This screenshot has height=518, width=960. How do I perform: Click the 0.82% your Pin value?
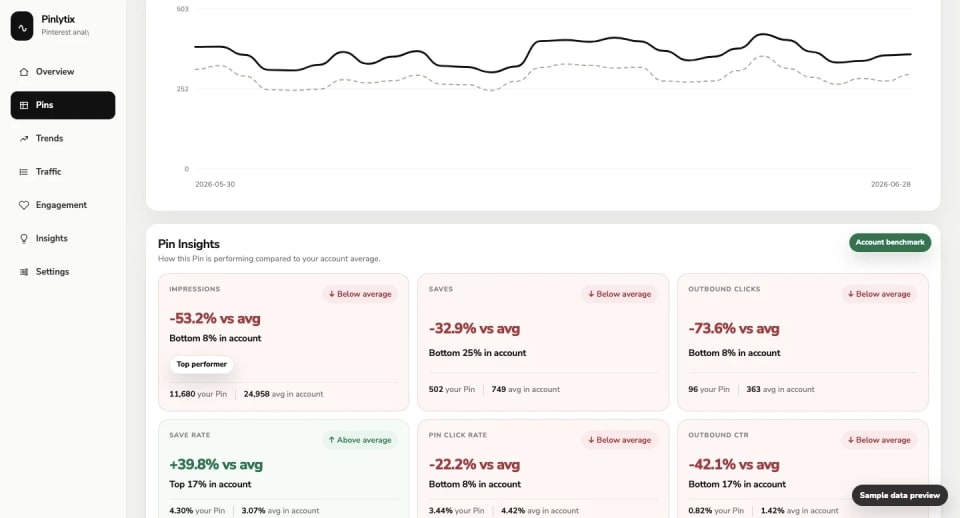click(716, 511)
